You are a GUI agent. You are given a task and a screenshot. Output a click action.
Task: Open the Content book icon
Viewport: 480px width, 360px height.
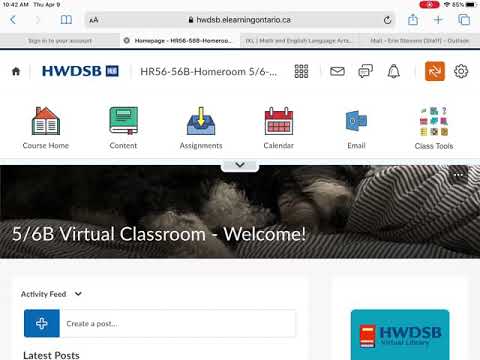tap(123, 121)
